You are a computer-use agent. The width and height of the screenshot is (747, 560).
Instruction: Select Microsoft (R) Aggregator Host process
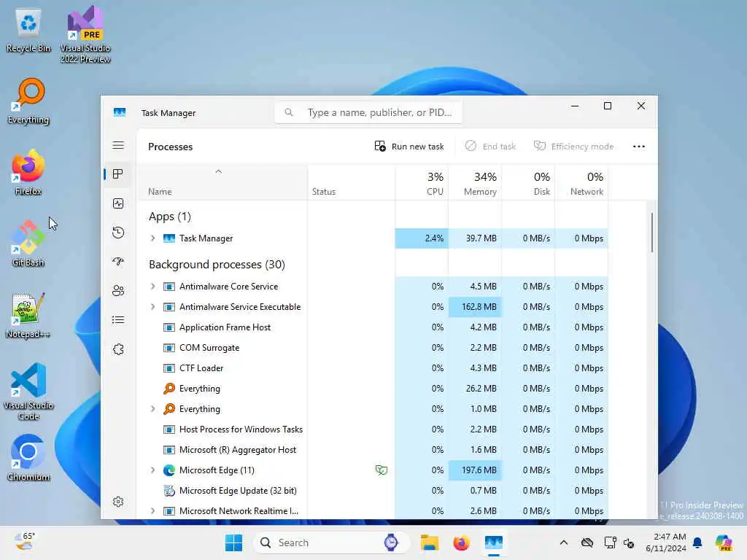(237, 450)
